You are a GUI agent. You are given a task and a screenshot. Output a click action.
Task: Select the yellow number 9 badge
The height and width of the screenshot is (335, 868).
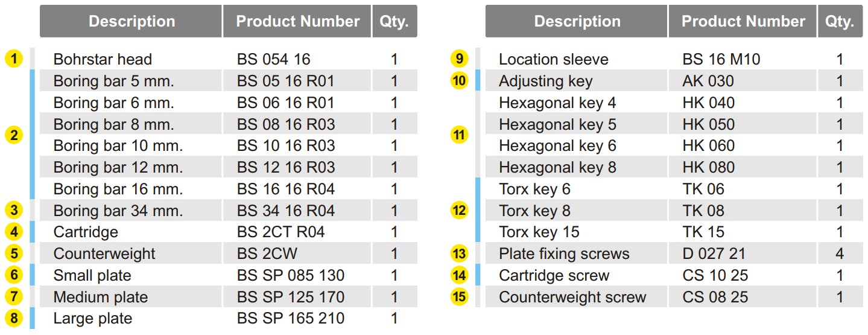click(460, 59)
